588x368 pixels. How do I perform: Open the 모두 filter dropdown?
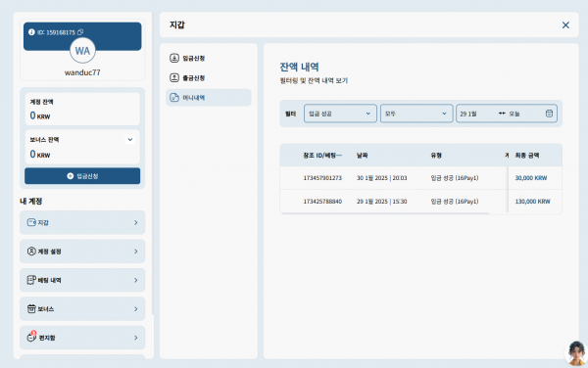point(416,114)
